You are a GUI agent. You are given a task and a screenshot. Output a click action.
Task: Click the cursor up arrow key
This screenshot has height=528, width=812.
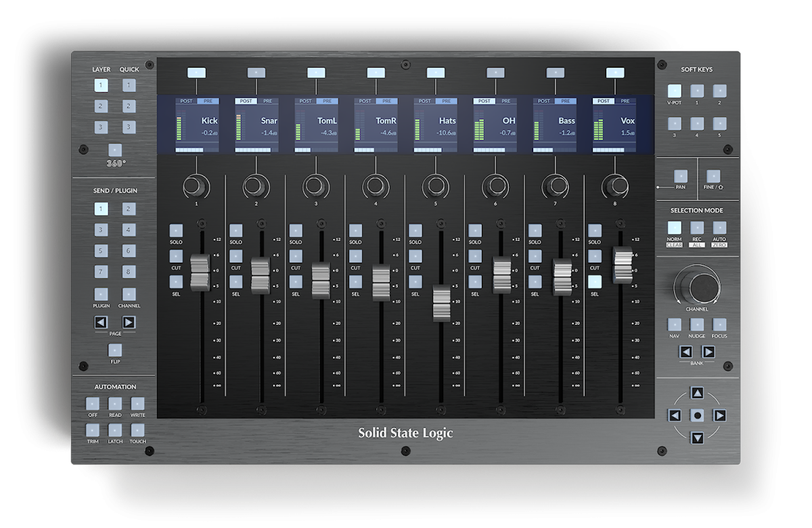pos(697,393)
